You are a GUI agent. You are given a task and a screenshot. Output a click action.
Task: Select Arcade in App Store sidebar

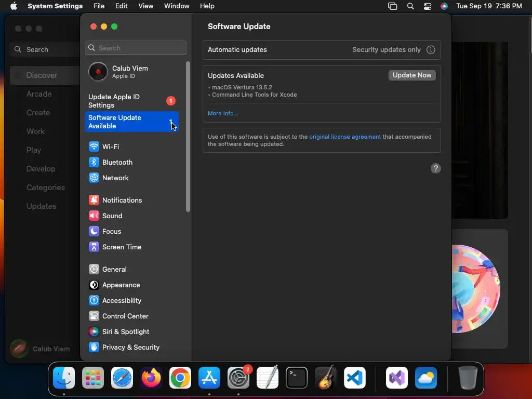click(39, 94)
